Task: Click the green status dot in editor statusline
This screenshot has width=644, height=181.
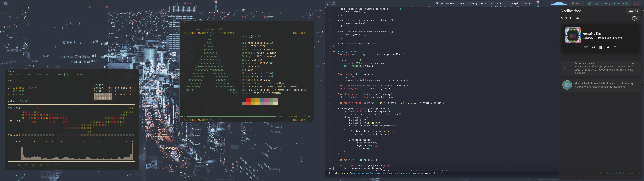Action: pos(330,173)
